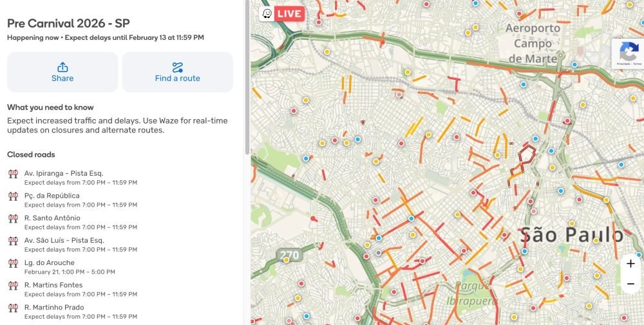Image resolution: width=644 pixels, height=325 pixels.
Task: Open Av. São Luís - Pista Esq. closure
Action: (64, 241)
